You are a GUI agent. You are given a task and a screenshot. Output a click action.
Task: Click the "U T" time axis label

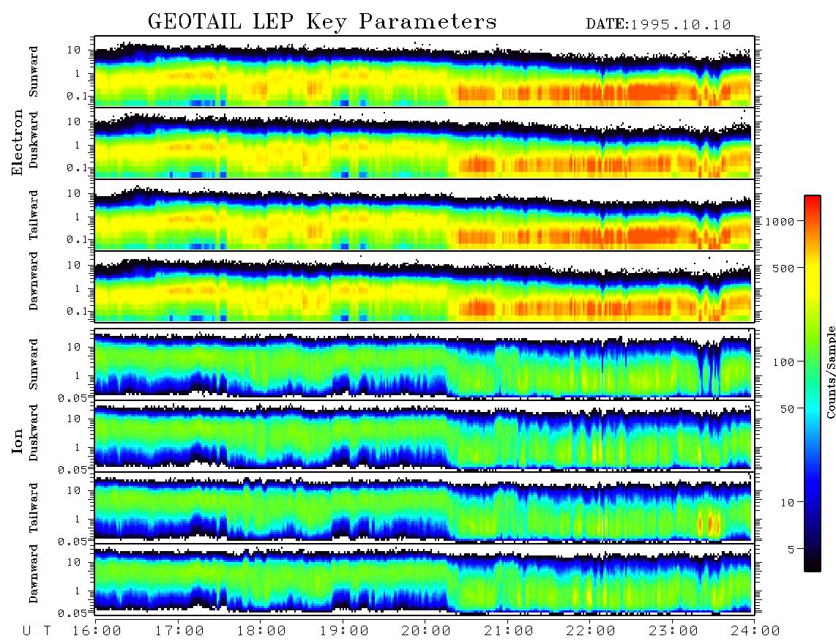click(x=37, y=631)
